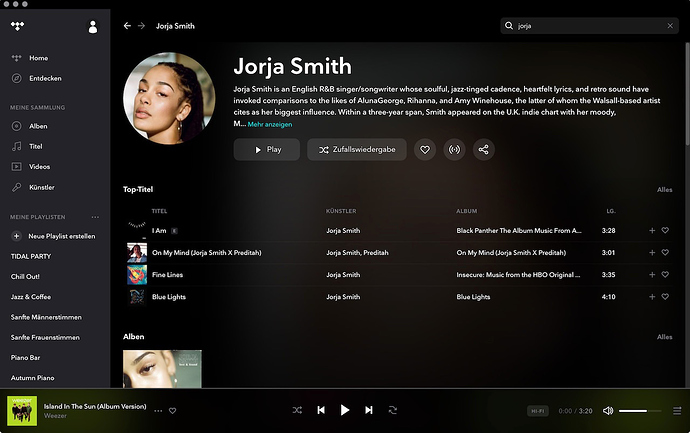The width and height of the screenshot is (690, 433).
Task: Click the Island In The Sun title
Action: click(x=95, y=406)
